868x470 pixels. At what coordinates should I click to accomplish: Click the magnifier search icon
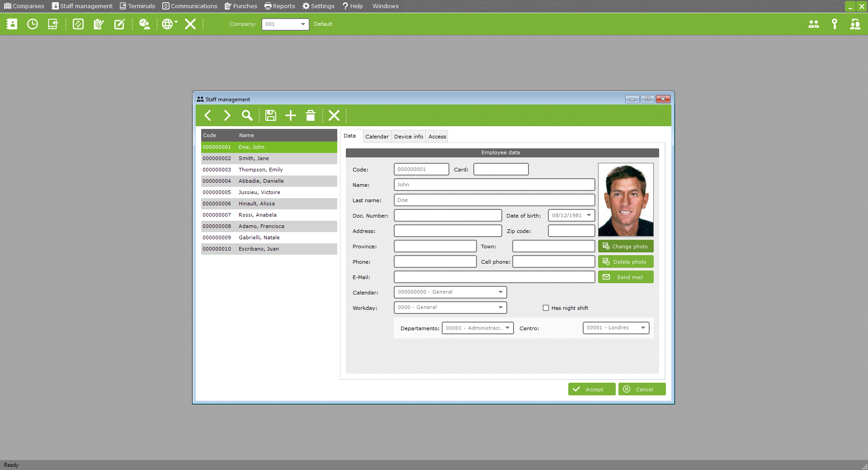click(247, 116)
